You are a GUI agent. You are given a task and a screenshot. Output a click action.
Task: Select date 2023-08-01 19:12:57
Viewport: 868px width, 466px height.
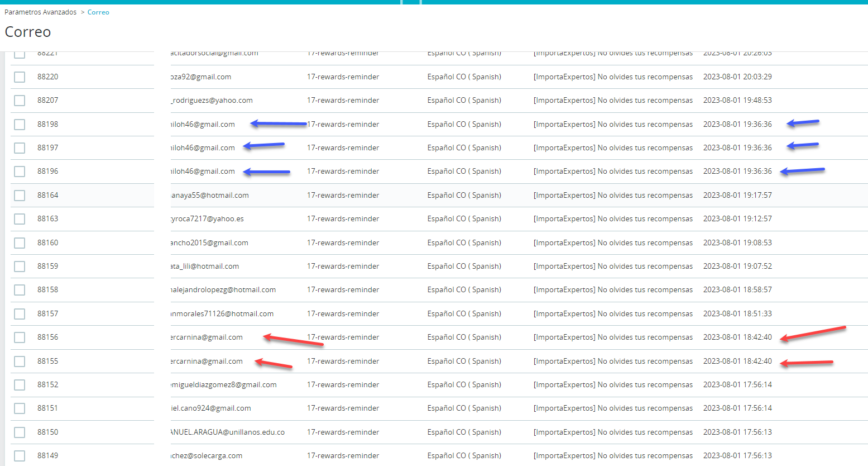(737, 218)
